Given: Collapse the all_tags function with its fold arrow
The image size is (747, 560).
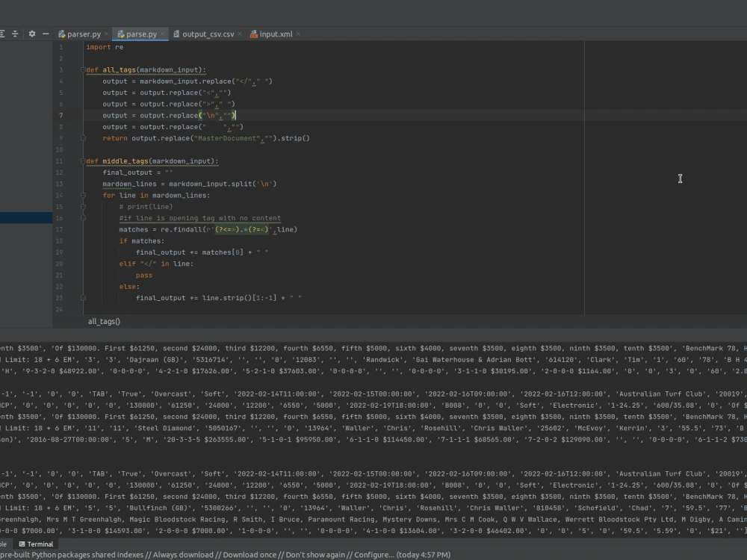Looking at the screenshot, I should click(83, 69).
